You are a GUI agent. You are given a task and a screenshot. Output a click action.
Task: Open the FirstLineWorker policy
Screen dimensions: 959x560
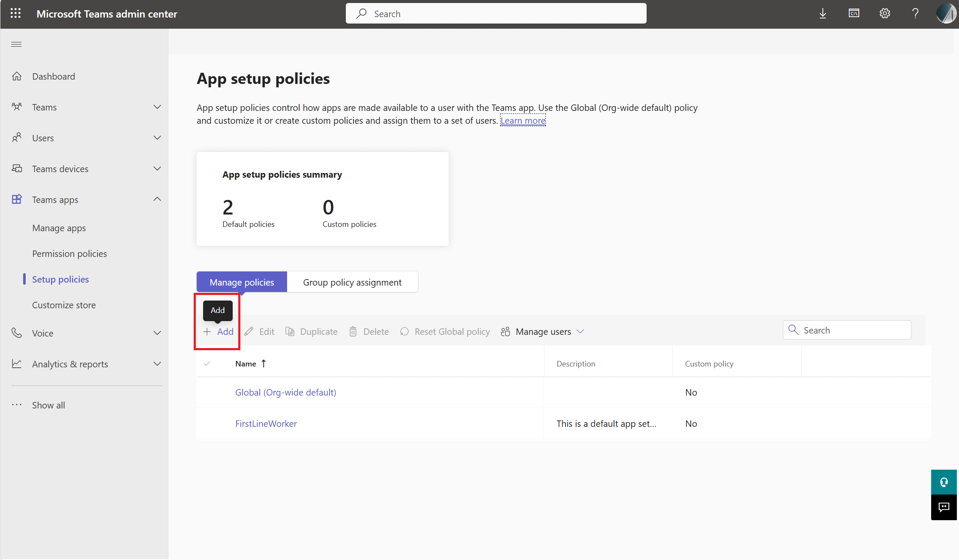[266, 424]
